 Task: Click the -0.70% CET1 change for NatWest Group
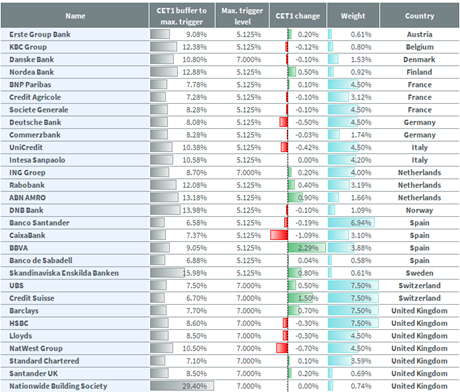(x=307, y=349)
